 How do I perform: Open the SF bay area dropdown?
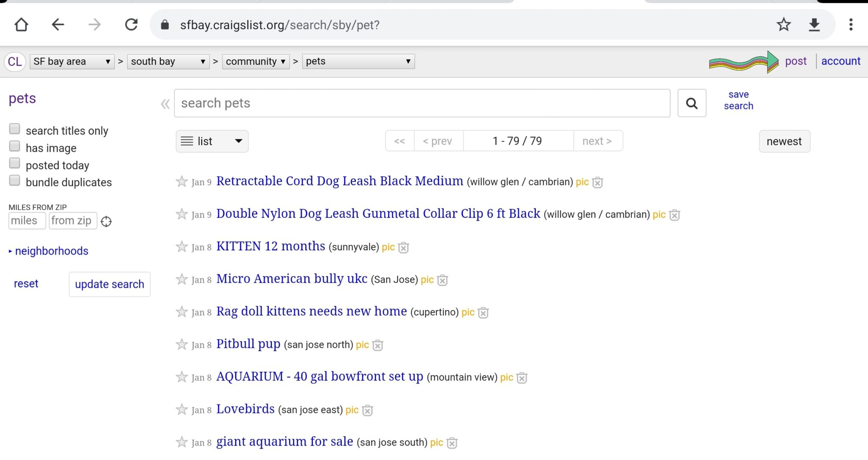coord(72,61)
